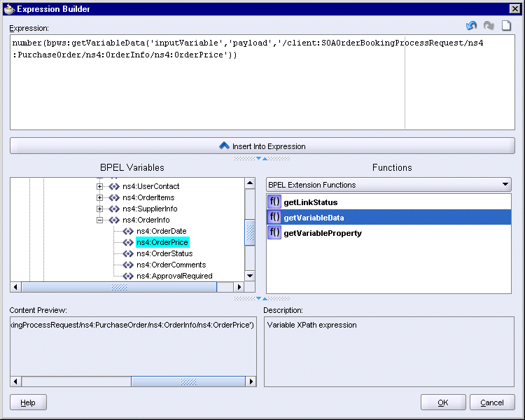
Task: Click the Content Preview scroll-left arrow
Action: (x=15, y=381)
